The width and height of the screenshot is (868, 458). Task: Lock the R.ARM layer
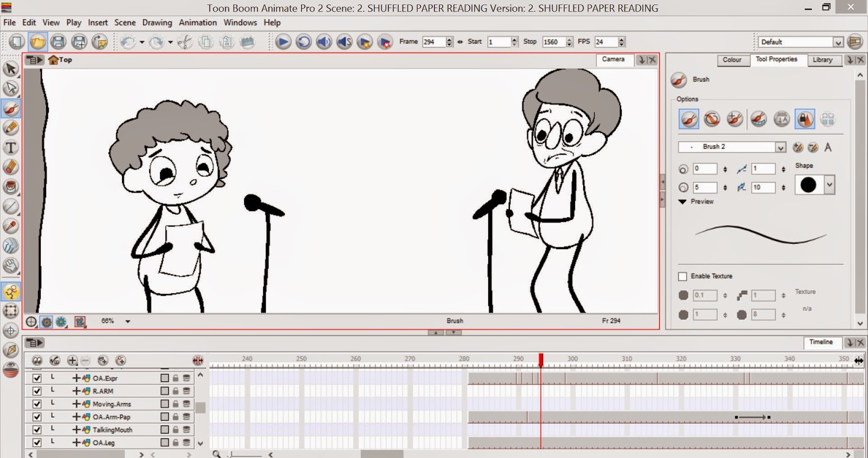point(176,391)
